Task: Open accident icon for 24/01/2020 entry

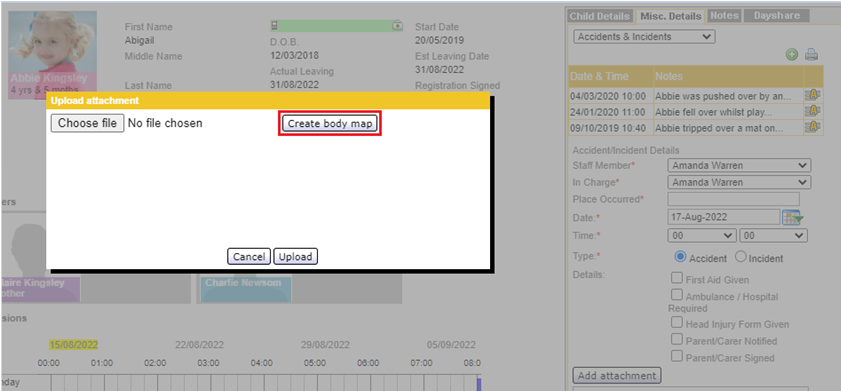Action: [813, 112]
